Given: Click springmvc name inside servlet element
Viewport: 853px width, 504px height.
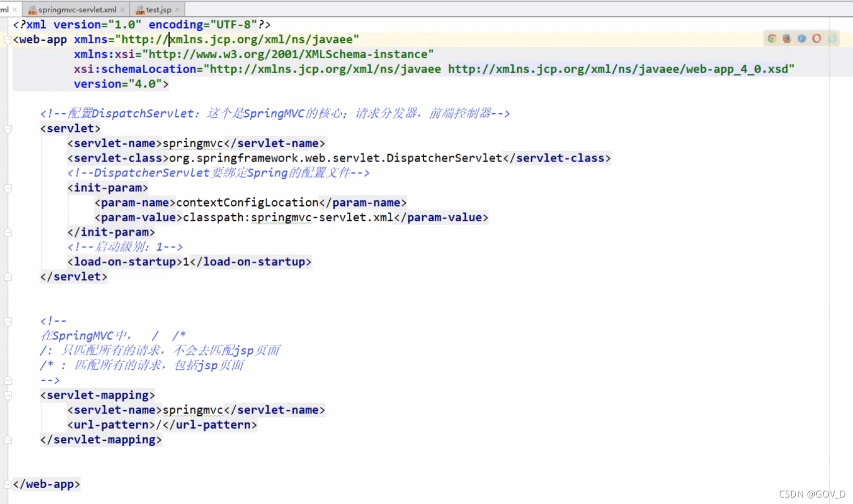Looking at the screenshot, I should pos(193,143).
